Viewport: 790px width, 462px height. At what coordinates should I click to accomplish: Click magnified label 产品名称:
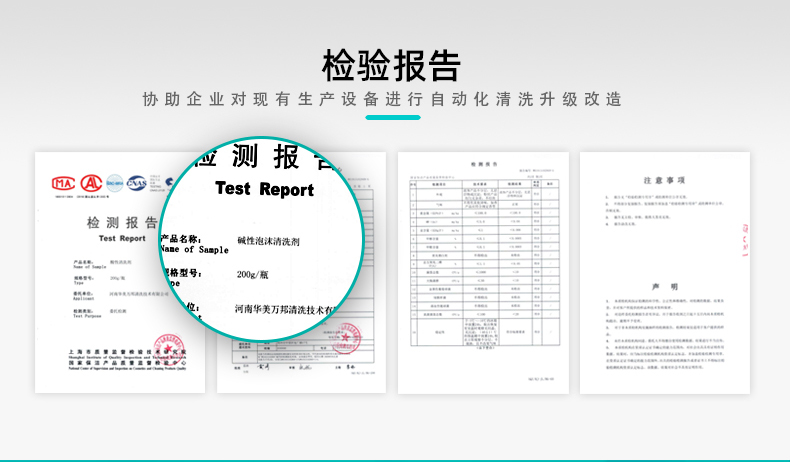tap(182, 239)
